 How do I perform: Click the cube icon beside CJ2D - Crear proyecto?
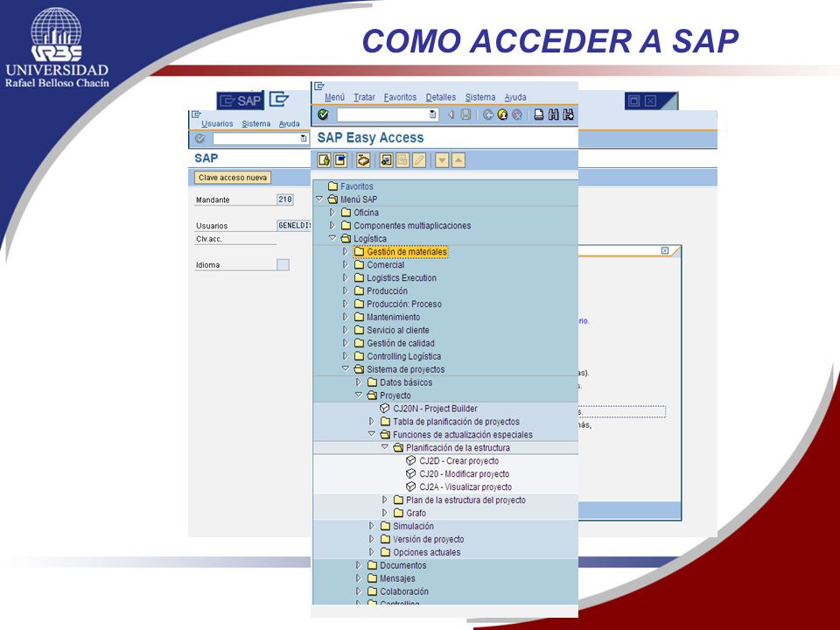click(411, 460)
